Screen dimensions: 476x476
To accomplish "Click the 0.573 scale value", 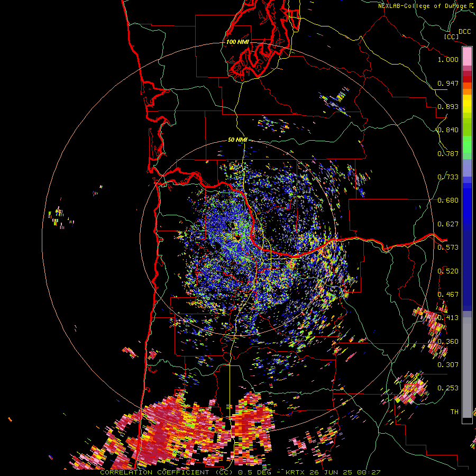I will tap(448, 248).
